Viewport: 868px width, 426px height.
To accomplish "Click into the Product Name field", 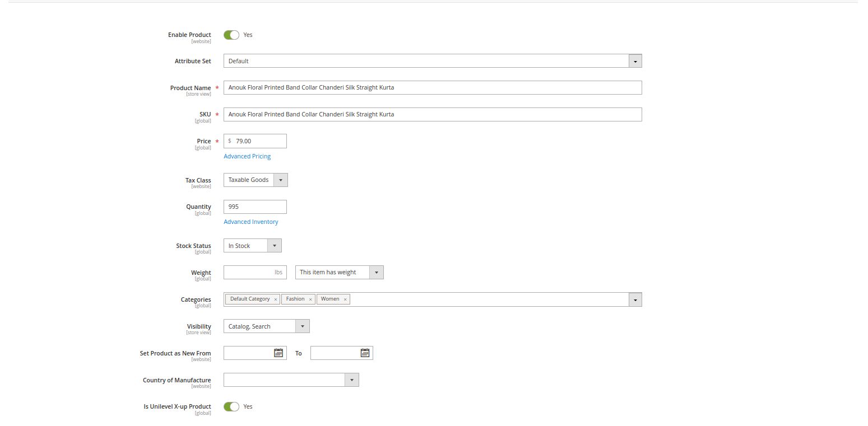I will [432, 87].
